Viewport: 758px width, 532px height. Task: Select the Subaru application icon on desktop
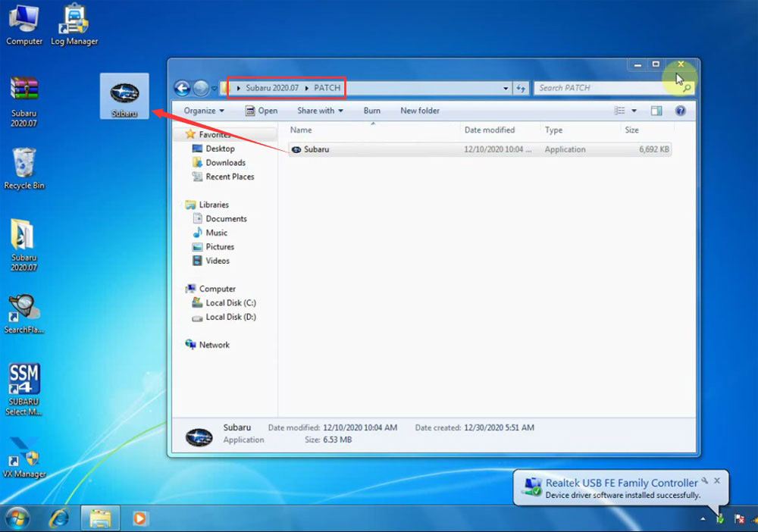point(124,96)
